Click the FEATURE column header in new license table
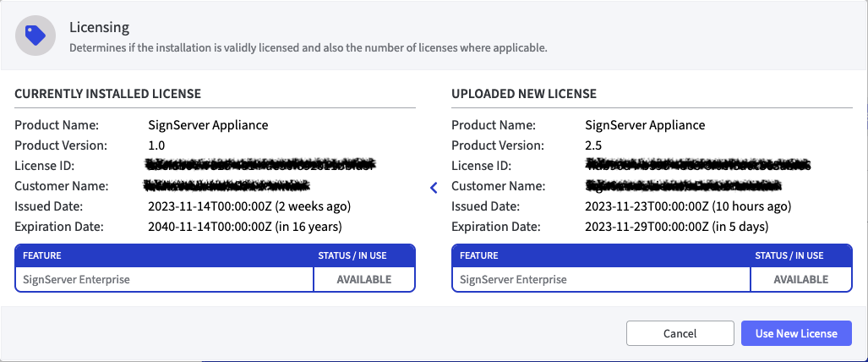Viewport: 868px width, 362px height. (478, 255)
